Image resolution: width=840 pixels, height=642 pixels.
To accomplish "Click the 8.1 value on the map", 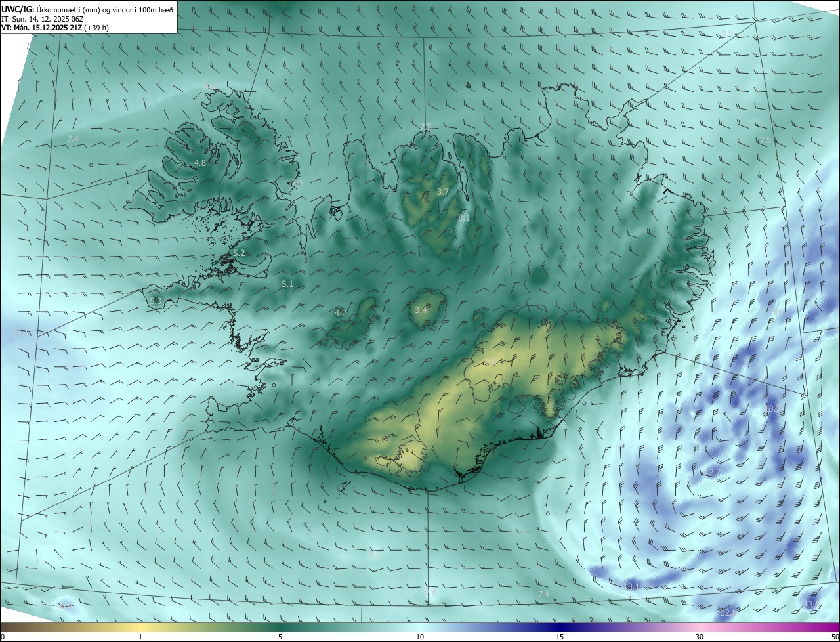I will (x=464, y=217).
